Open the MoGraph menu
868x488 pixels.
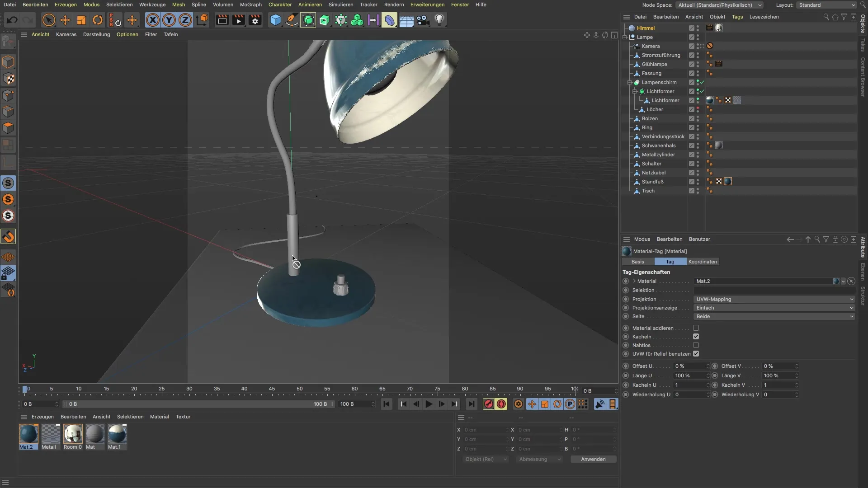pyautogui.click(x=251, y=5)
